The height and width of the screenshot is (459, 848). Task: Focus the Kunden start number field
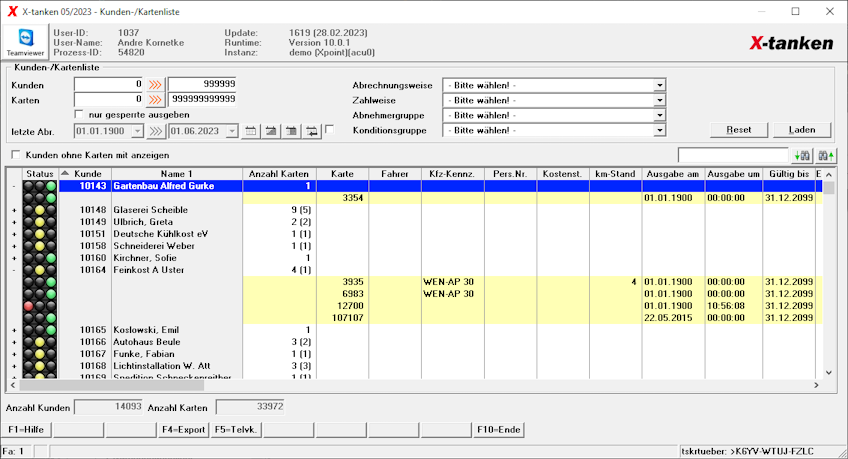pyautogui.click(x=108, y=84)
